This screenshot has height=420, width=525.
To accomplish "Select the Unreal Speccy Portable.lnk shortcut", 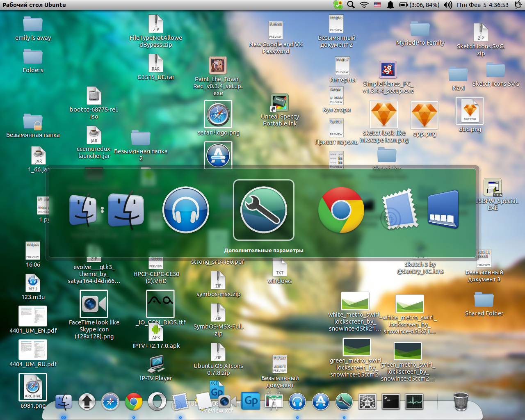I will coord(280,103).
